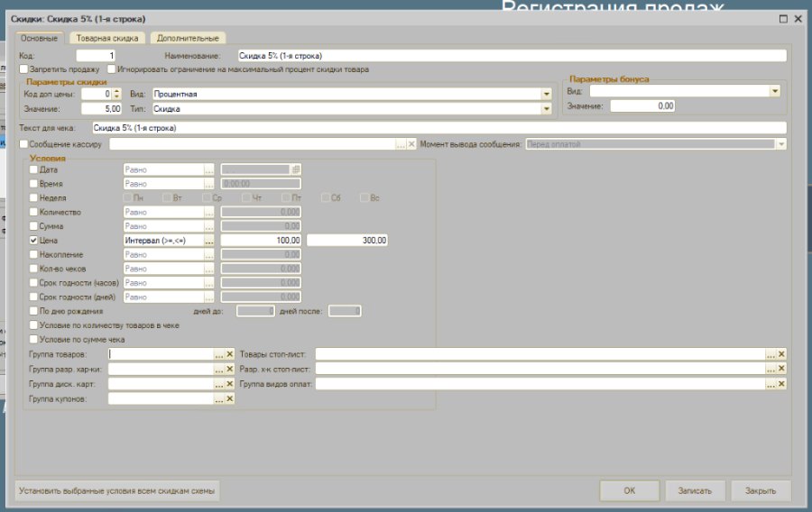Screen dimensions: 812x512
Task: Click the bonus Значение field 0,00
Action: 642,106
